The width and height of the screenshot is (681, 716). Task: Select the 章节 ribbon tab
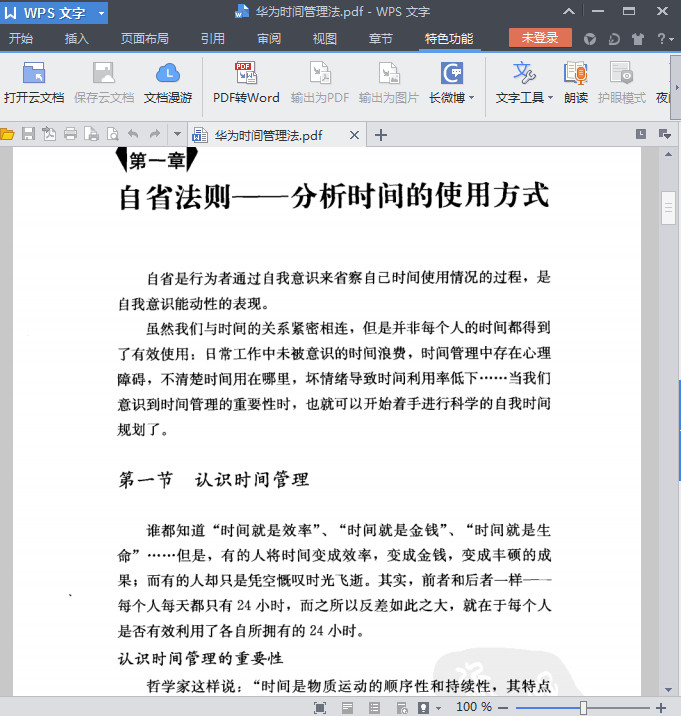tap(380, 38)
